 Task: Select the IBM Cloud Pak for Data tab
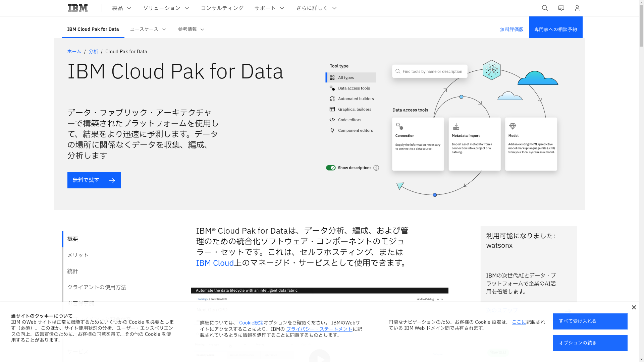[x=93, y=29]
